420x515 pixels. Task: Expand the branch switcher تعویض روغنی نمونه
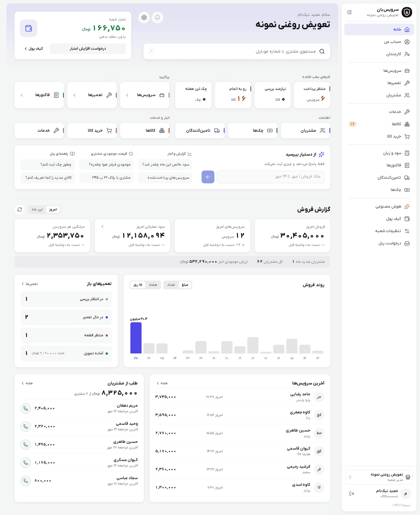(x=379, y=477)
